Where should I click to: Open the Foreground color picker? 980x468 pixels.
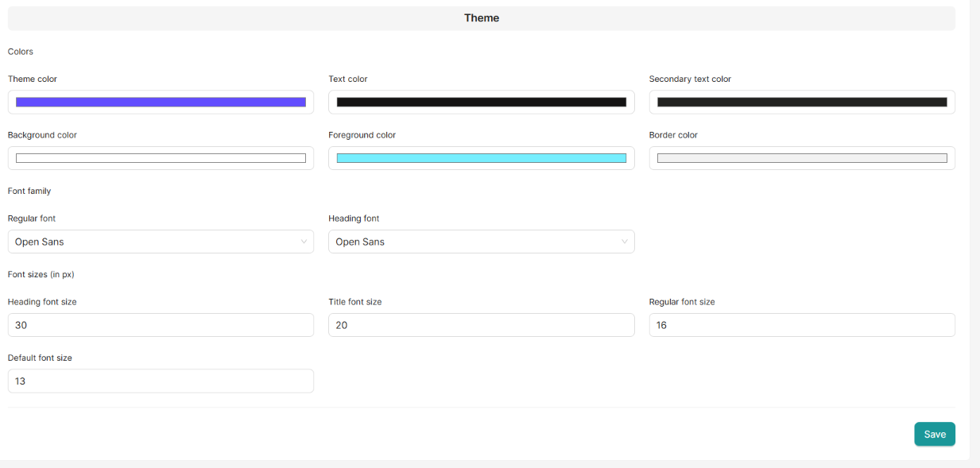tap(481, 157)
